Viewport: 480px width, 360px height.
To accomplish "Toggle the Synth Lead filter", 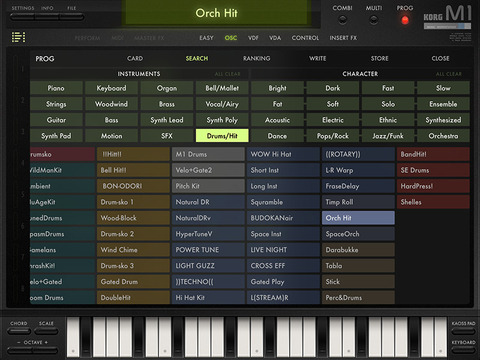I will (167, 120).
